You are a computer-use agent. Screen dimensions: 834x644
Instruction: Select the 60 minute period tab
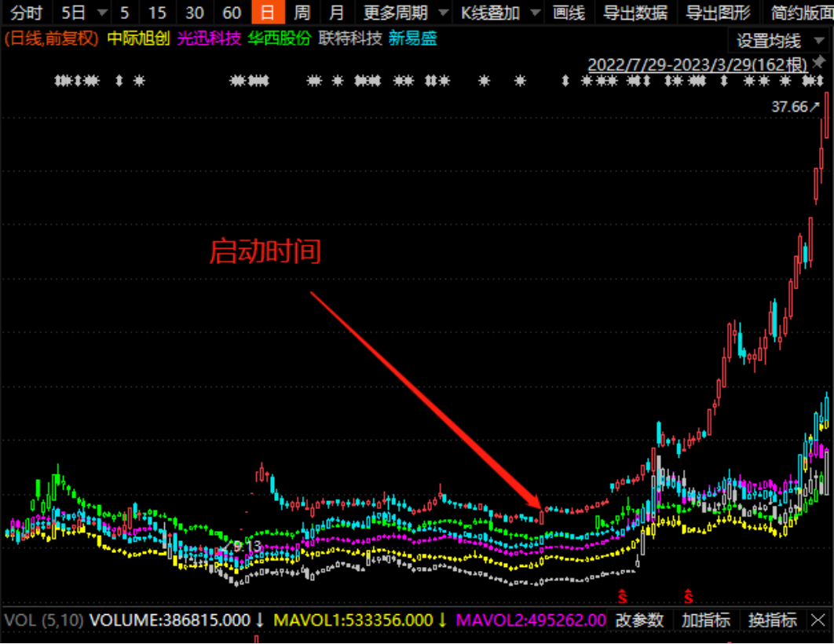[232, 13]
